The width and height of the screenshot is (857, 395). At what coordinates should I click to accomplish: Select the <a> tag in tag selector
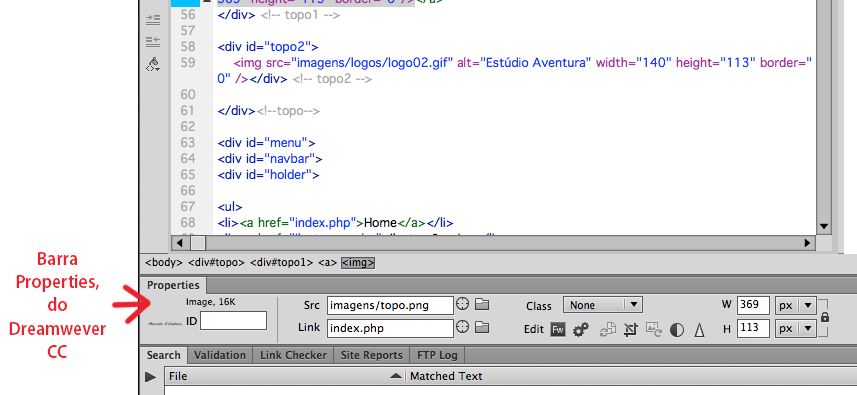point(327,263)
